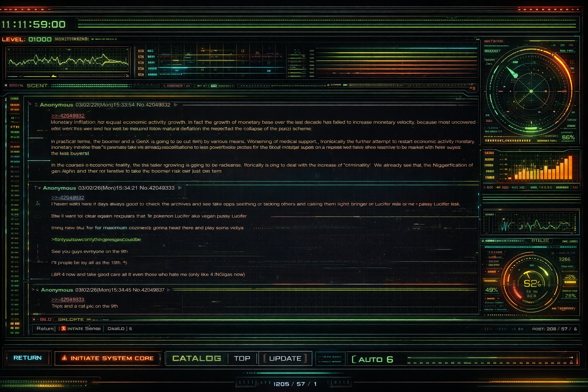Click the yellow marker beneath the top-left waveform
Image resolution: width=588 pixels, height=392 pixels.
click(54, 76)
